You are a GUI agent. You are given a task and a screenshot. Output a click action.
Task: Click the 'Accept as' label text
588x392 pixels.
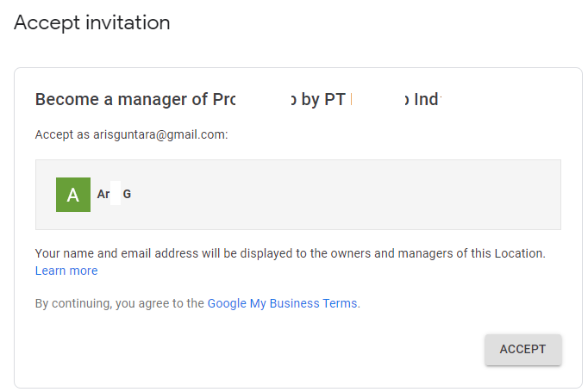pyautogui.click(x=63, y=134)
